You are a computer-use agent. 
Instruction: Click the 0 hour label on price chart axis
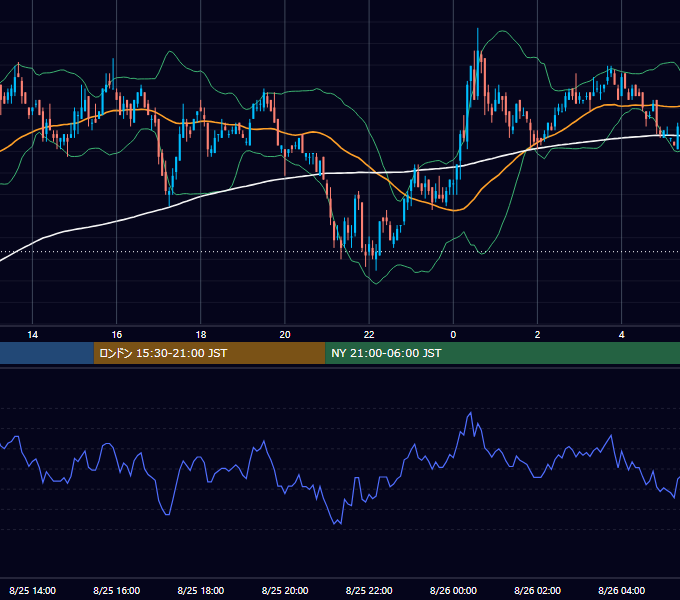coord(453,335)
